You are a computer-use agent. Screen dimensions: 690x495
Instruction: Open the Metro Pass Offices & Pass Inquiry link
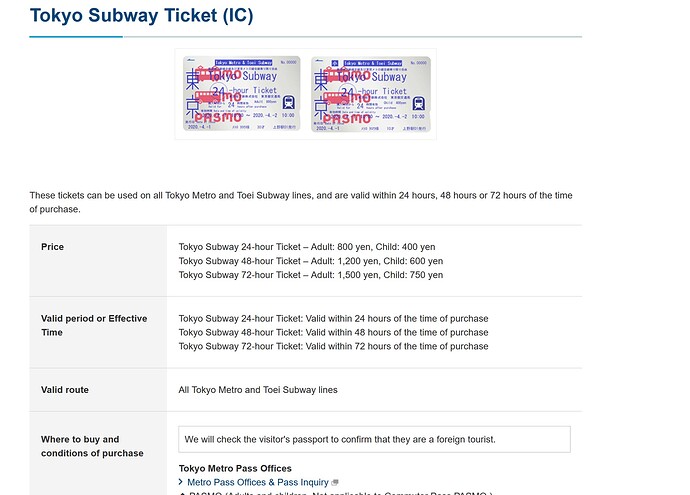click(258, 482)
